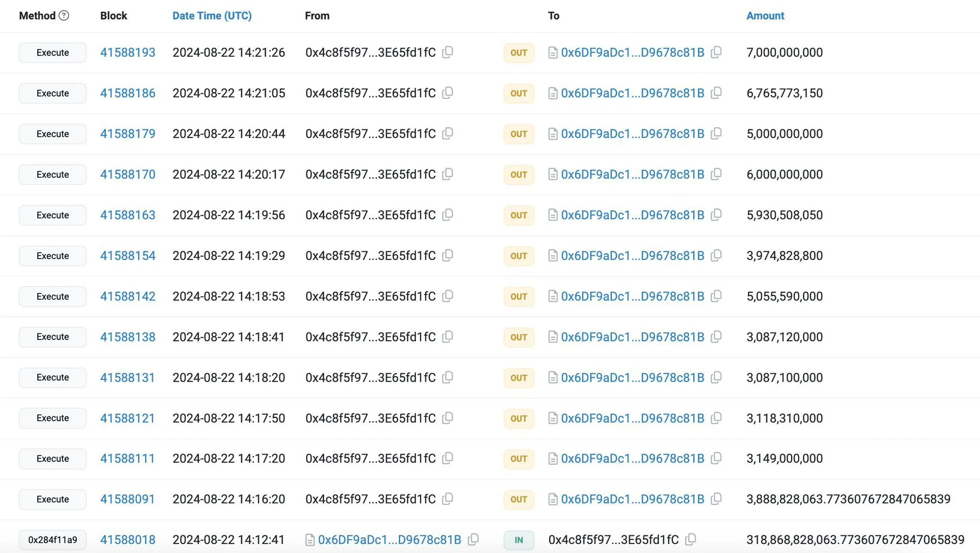
Task: Open block 41588142 link
Action: [x=127, y=296]
